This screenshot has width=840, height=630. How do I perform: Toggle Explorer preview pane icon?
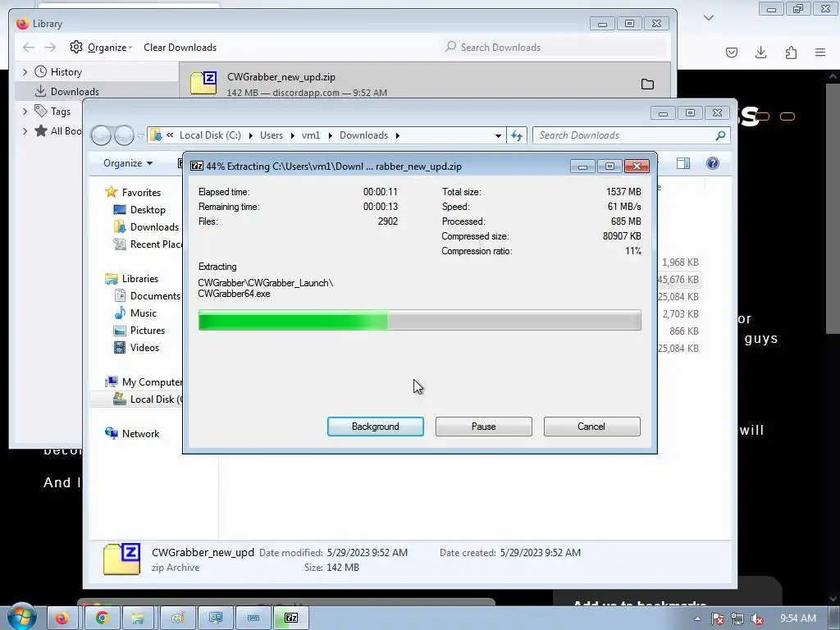point(683,163)
